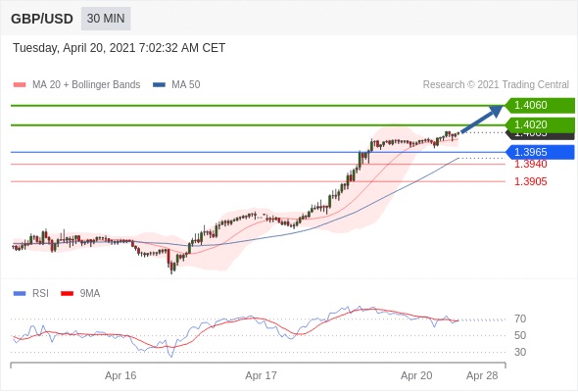
Task: Click the blue 1.3965 pivot price tag
Action: click(x=540, y=152)
